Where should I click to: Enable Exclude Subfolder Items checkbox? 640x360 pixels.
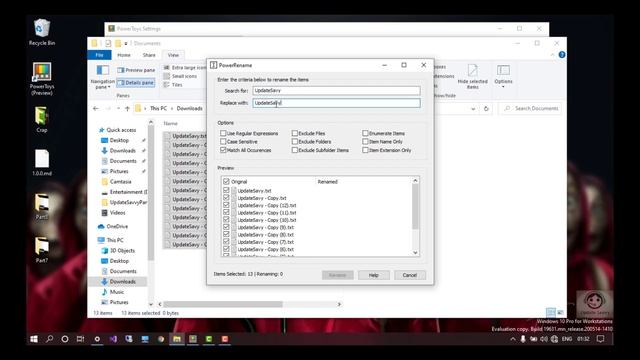295,150
